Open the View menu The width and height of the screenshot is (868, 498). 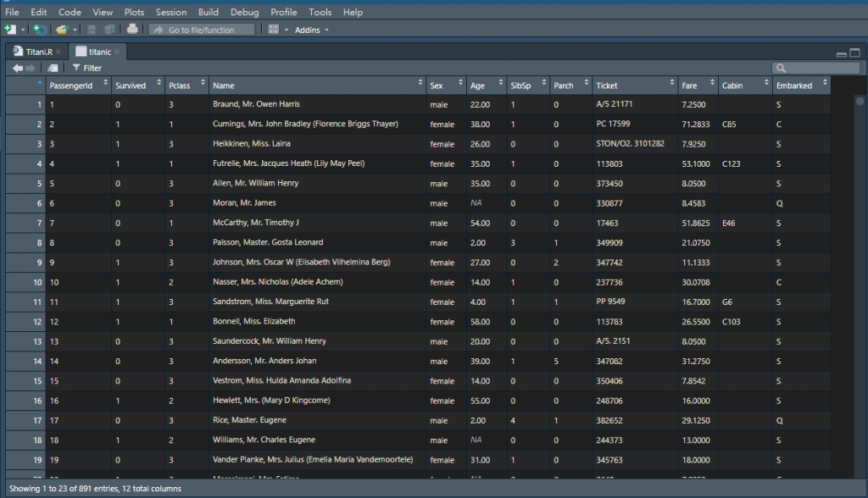pos(103,12)
